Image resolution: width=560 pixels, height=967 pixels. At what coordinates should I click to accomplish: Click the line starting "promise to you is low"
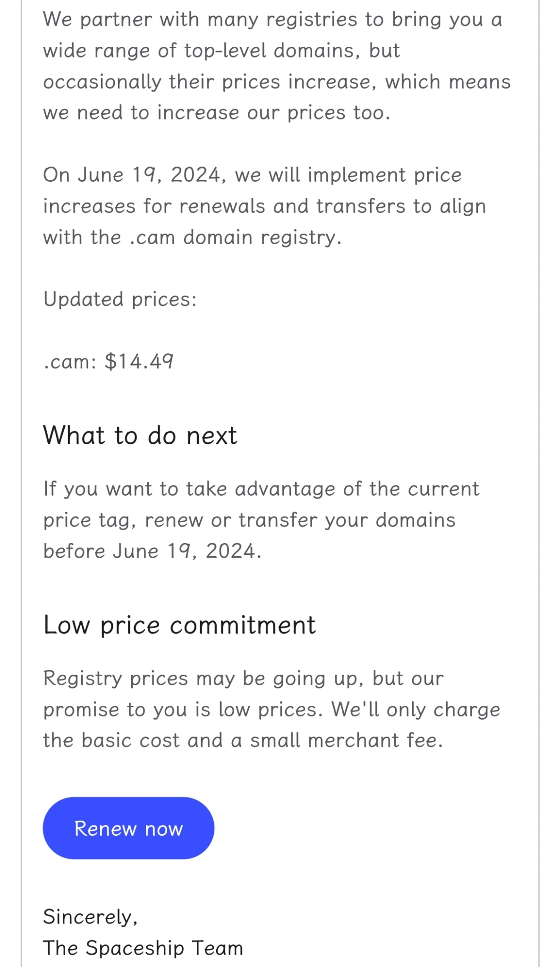tap(272, 710)
